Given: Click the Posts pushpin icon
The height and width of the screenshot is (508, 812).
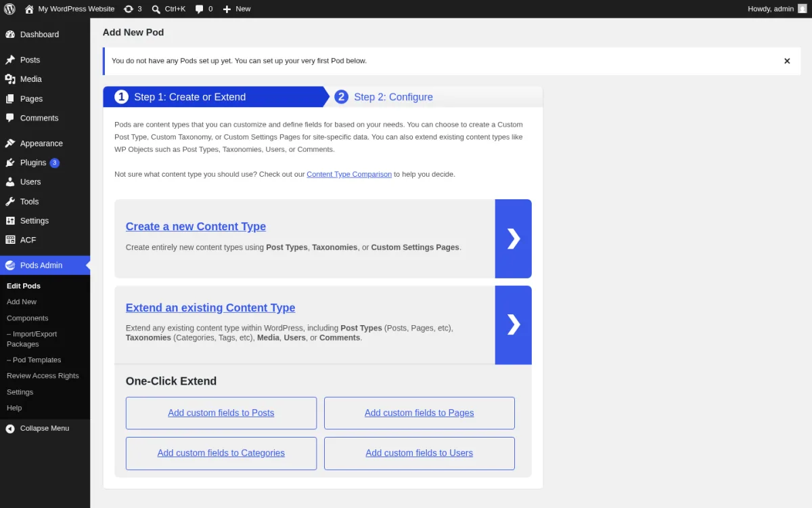Looking at the screenshot, I should pyautogui.click(x=10, y=60).
